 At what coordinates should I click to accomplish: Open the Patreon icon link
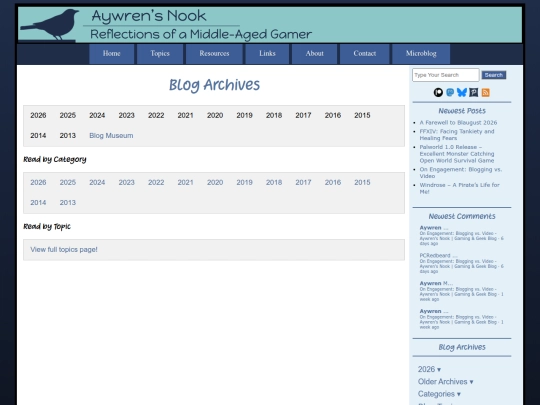pos(438,92)
